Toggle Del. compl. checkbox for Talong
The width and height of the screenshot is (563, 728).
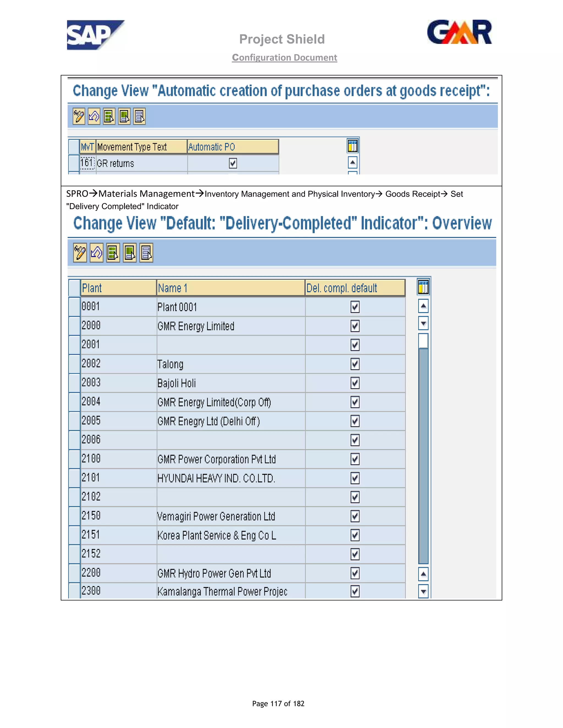[x=355, y=364]
